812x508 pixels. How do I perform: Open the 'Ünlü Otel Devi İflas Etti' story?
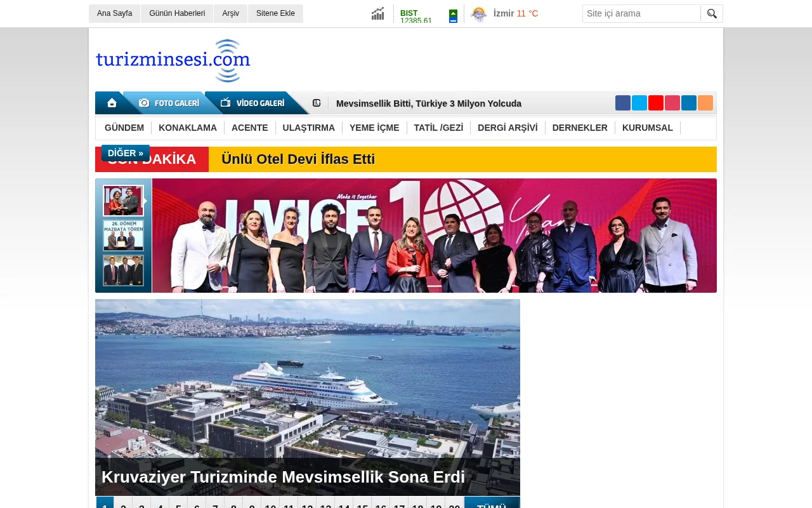[298, 159]
